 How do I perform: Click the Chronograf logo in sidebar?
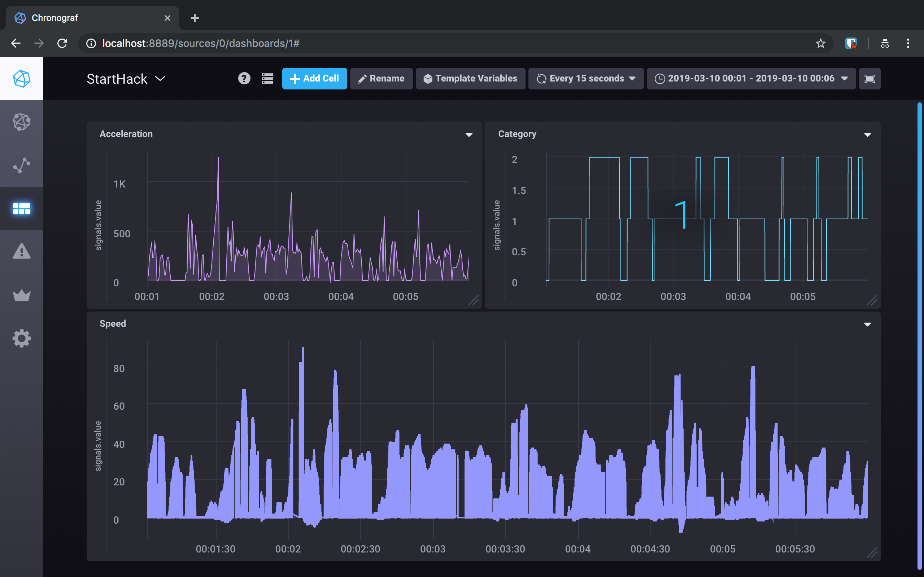pos(21,79)
